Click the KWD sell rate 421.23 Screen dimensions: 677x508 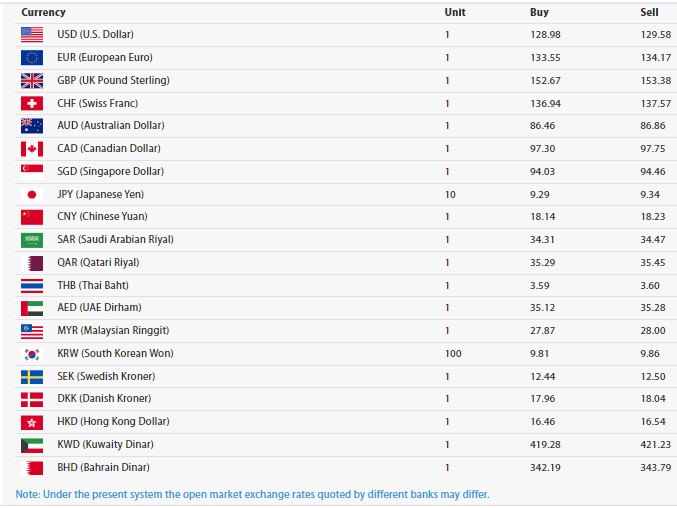pos(655,445)
